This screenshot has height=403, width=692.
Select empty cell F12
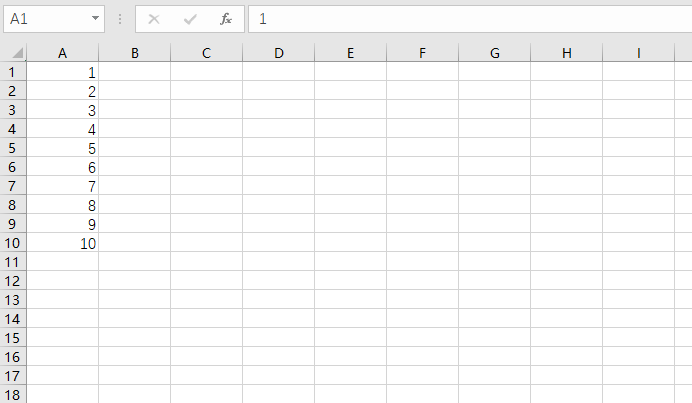[422, 281]
